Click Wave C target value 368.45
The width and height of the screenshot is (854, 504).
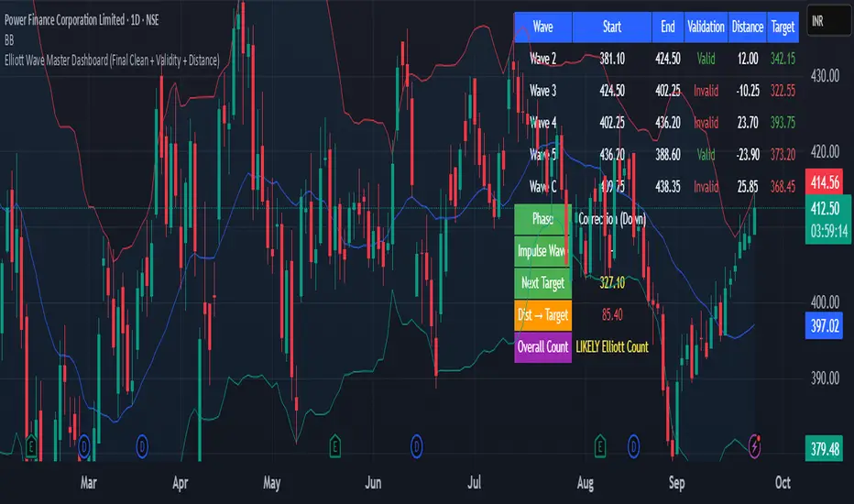pos(783,187)
